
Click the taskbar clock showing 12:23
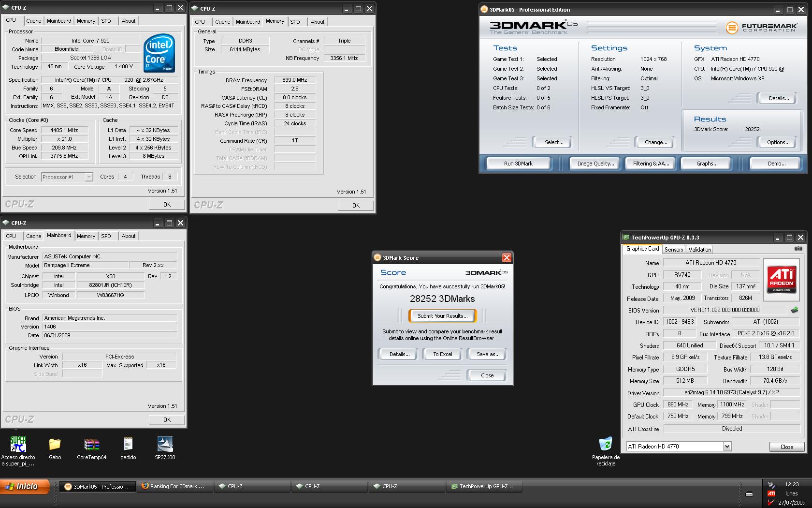tap(792, 484)
